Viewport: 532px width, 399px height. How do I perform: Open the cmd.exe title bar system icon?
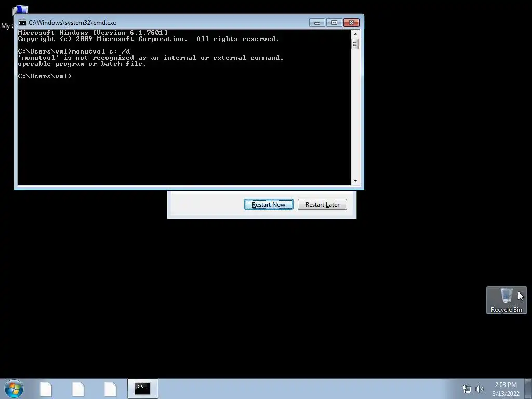click(22, 23)
